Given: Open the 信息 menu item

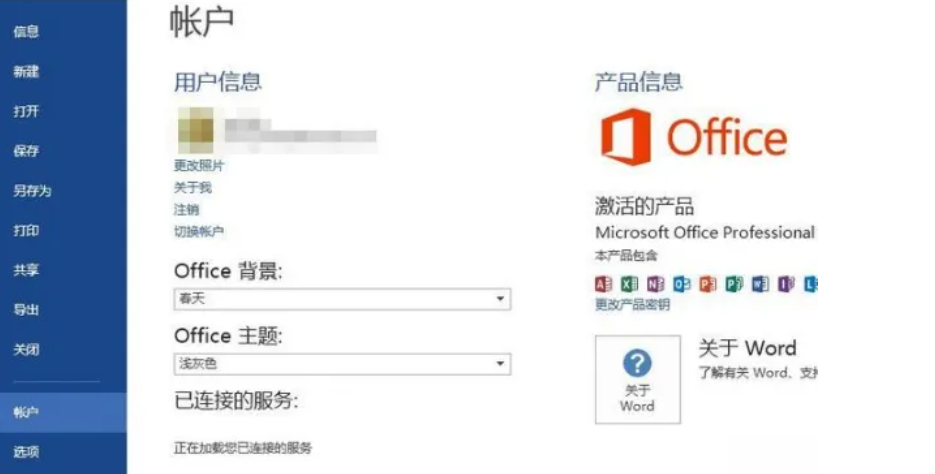Looking at the screenshot, I should (26, 32).
